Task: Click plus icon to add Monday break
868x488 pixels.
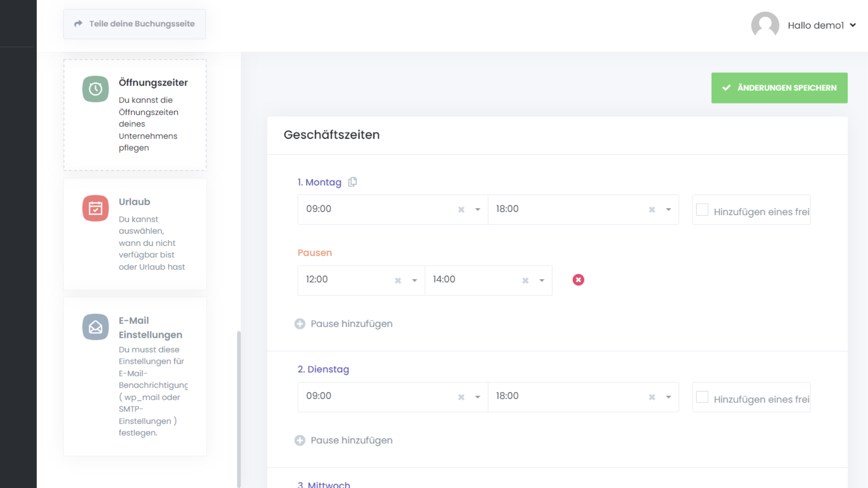Action: click(300, 324)
